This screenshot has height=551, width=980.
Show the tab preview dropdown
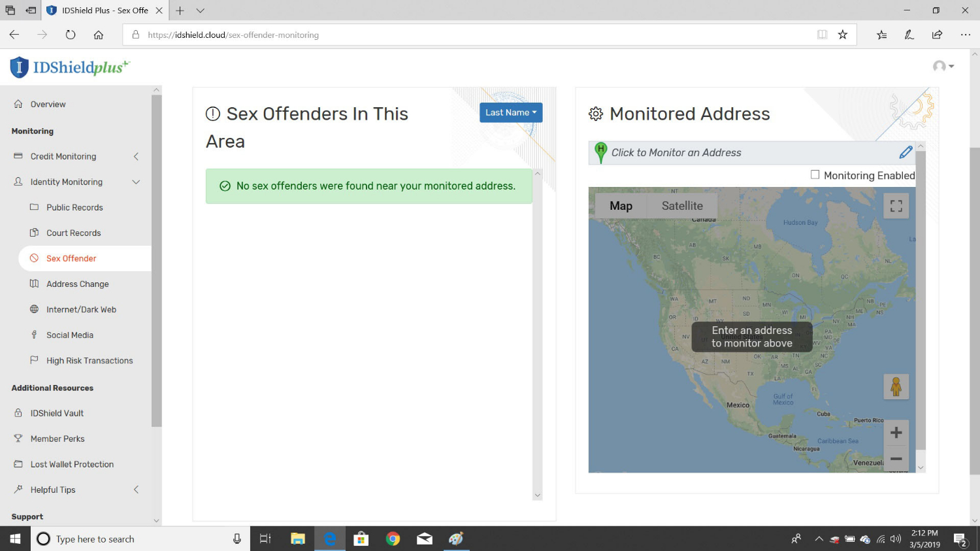[x=201, y=10]
